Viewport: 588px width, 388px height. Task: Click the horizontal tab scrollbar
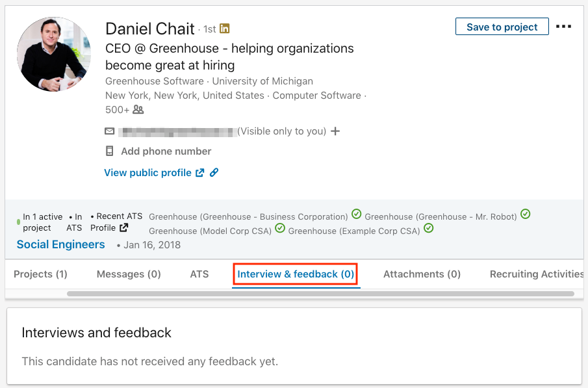pos(320,294)
